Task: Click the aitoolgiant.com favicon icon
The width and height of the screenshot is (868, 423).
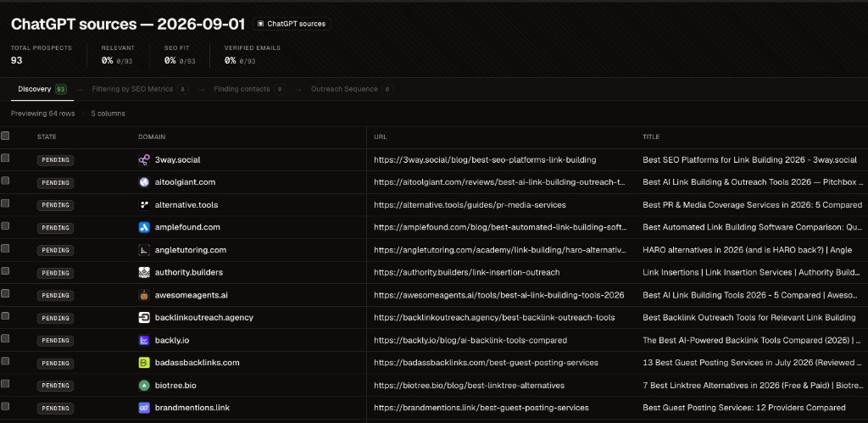Action: click(x=144, y=182)
